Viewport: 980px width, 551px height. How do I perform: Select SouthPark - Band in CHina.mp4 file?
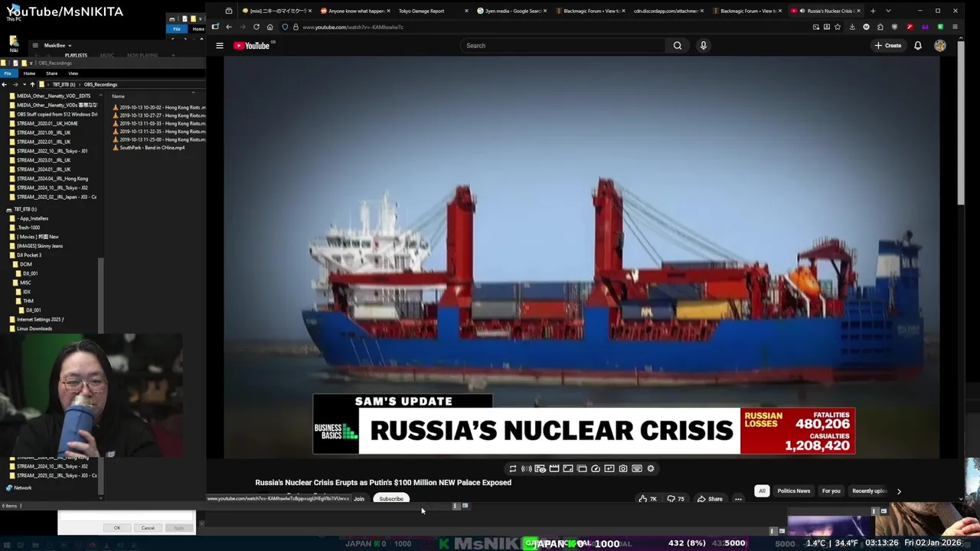(x=152, y=148)
